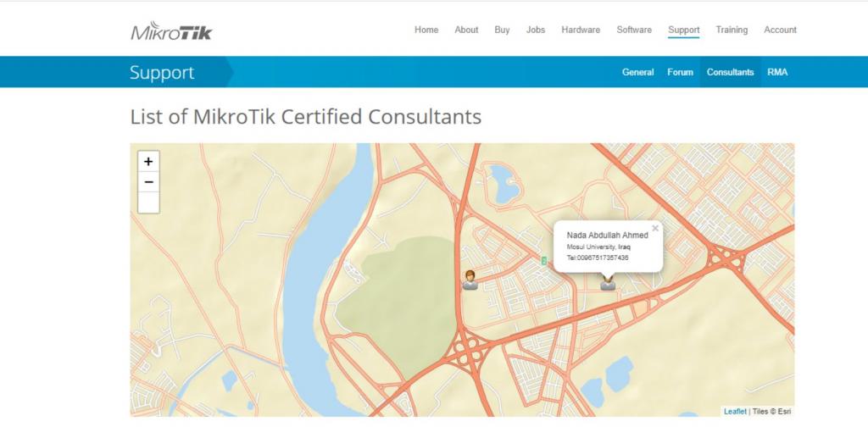This screenshot has width=868, height=427.
Task: Open the Software section
Action: pyautogui.click(x=634, y=30)
